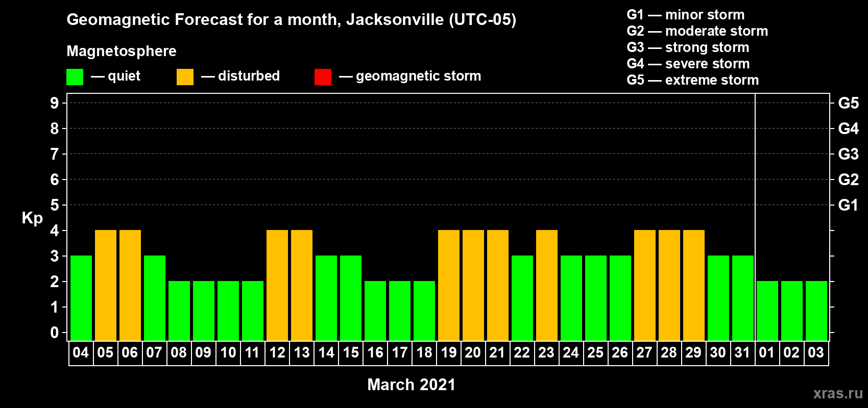Screen dimensions: 868x408
Task: Click the orange bar for March 06
Action: (130, 285)
